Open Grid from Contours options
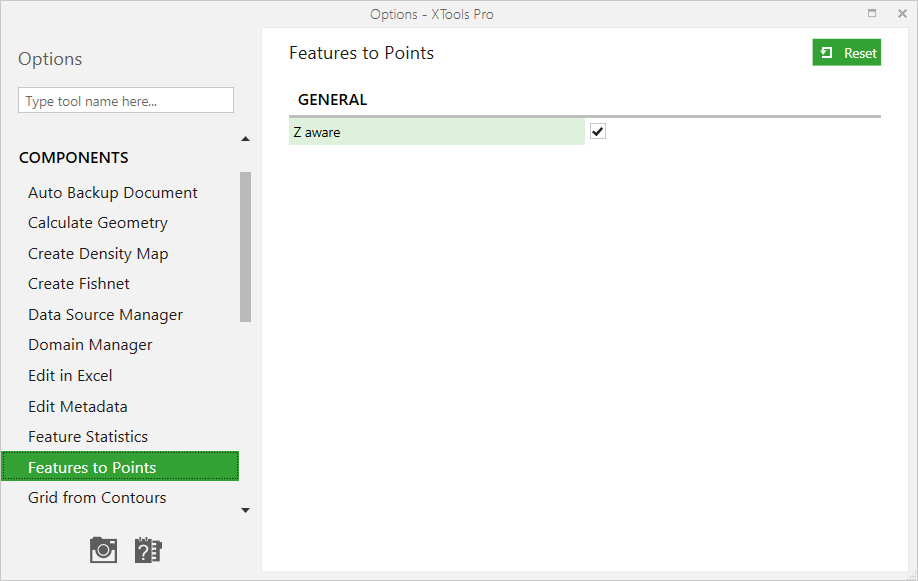The height and width of the screenshot is (581, 918). (x=97, y=498)
